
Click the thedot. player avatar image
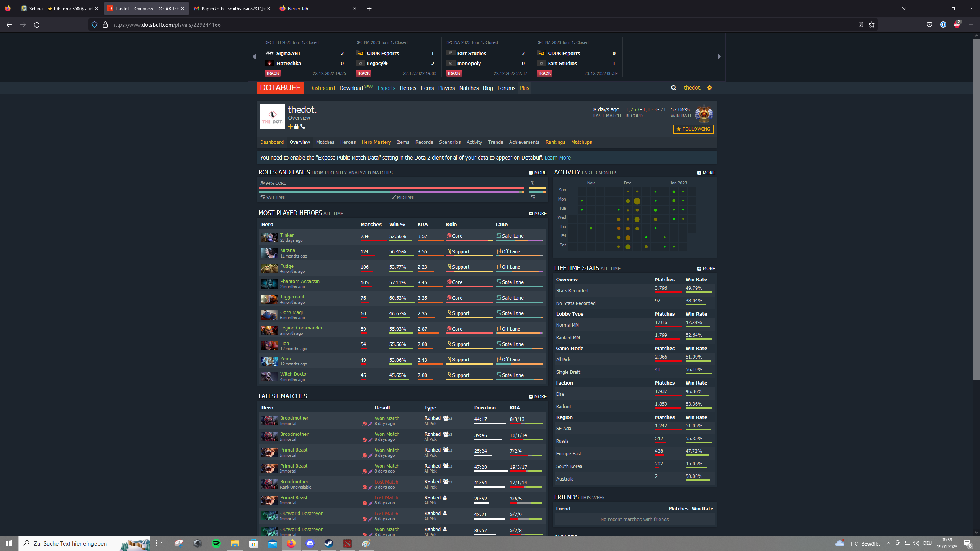point(273,117)
